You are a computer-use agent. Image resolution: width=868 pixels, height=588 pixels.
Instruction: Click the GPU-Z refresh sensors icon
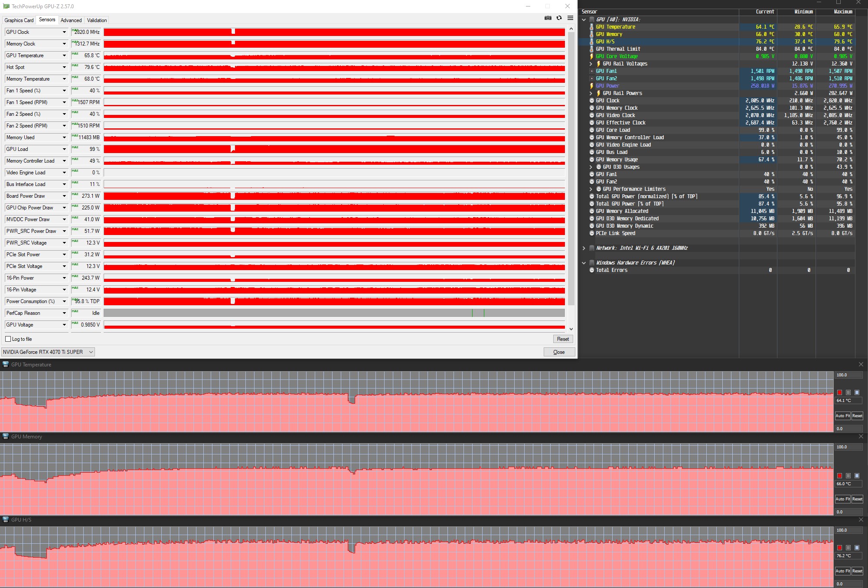(x=559, y=18)
